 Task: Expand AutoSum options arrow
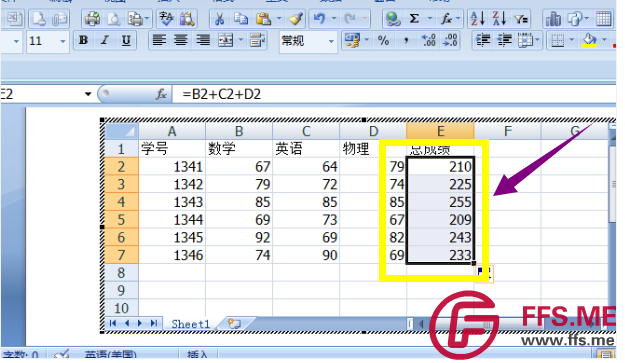point(430,18)
